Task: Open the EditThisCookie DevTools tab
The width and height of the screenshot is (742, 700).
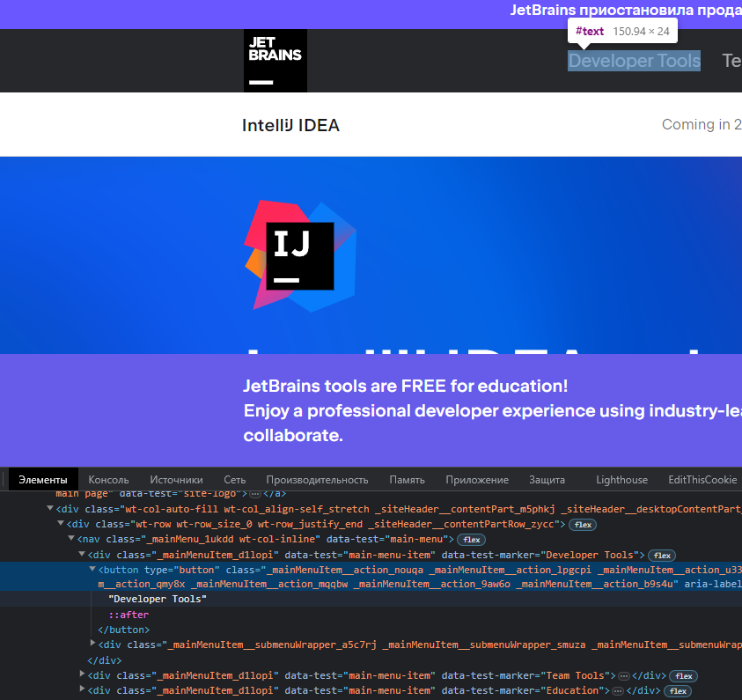Action: (x=702, y=480)
